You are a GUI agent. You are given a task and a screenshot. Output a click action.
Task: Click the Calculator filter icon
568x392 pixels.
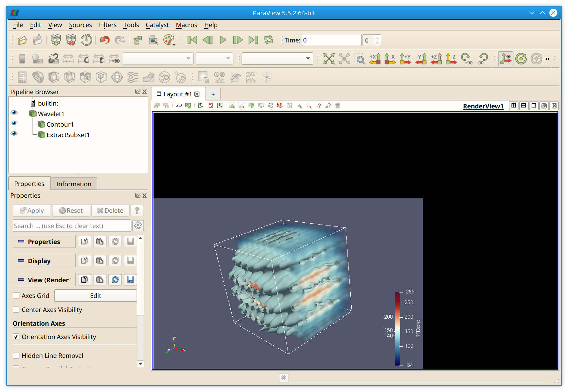pyautogui.click(x=22, y=77)
